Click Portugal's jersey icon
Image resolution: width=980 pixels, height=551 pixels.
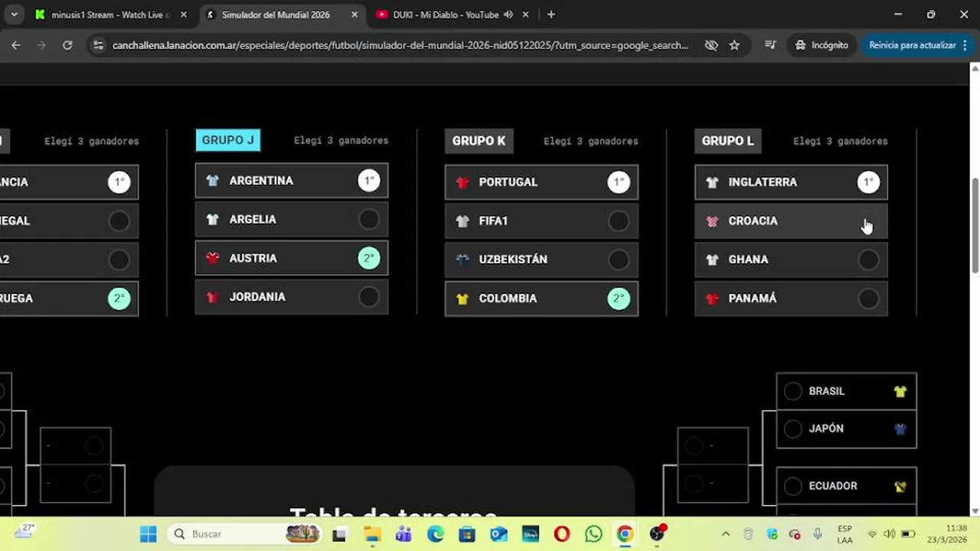[462, 182]
